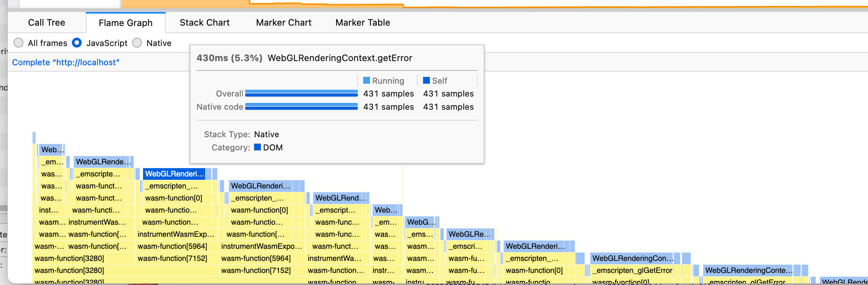Click the blue DOM category swatch
868x285 pixels.
pyautogui.click(x=257, y=147)
